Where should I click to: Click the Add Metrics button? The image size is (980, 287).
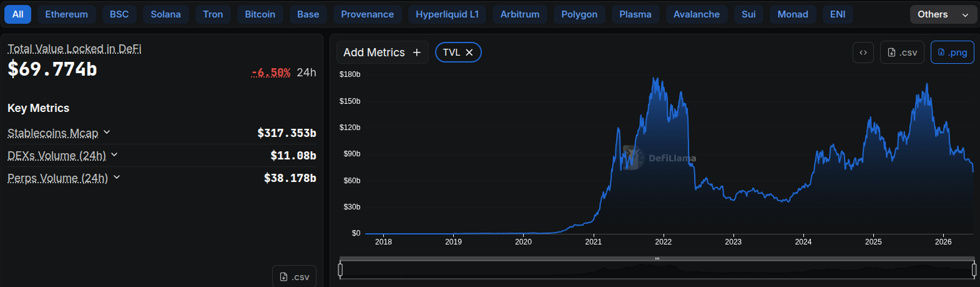coord(382,53)
